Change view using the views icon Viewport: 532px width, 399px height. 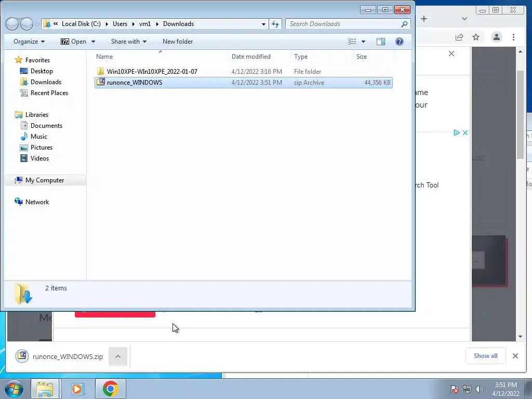(x=352, y=42)
